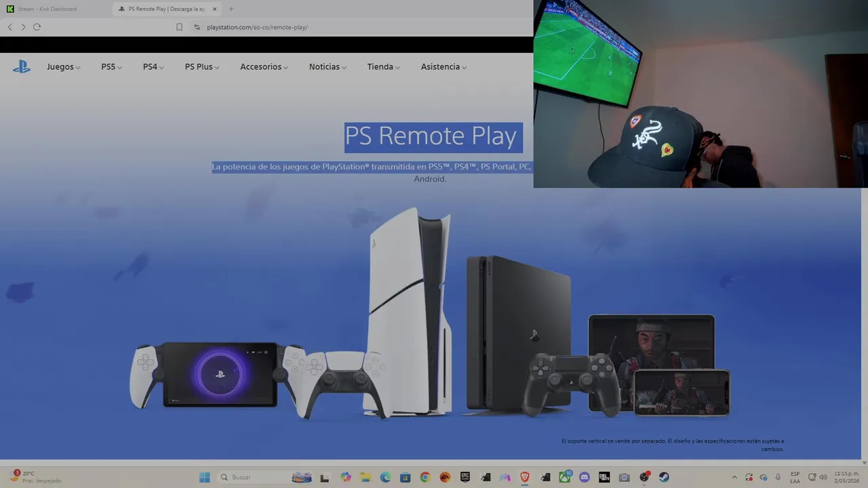Open the Xbox app on the taskbar
The height and width of the screenshot is (488, 868).
565,477
